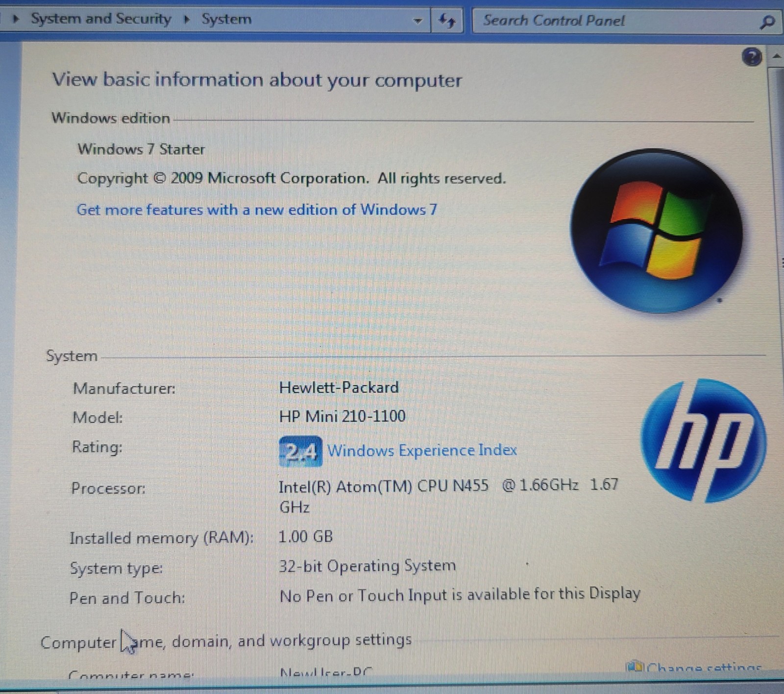Click the Windows 7 logo orb
This screenshot has height=694, width=784.
pyautogui.click(x=656, y=231)
